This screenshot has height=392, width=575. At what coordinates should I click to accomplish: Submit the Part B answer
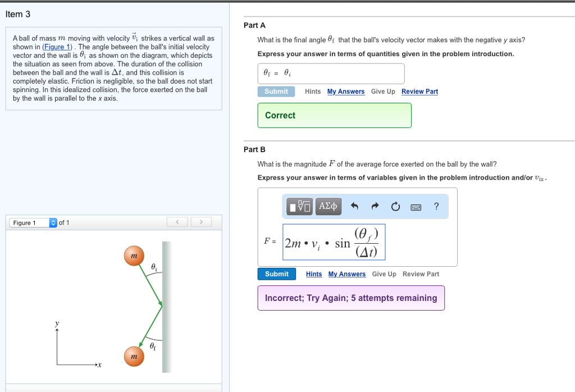pyautogui.click(x=277, y=274)
